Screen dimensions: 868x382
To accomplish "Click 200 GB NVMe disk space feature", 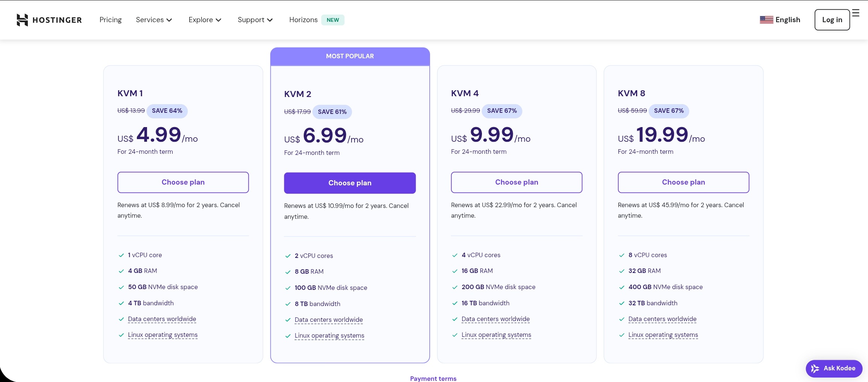I will 498,287.
